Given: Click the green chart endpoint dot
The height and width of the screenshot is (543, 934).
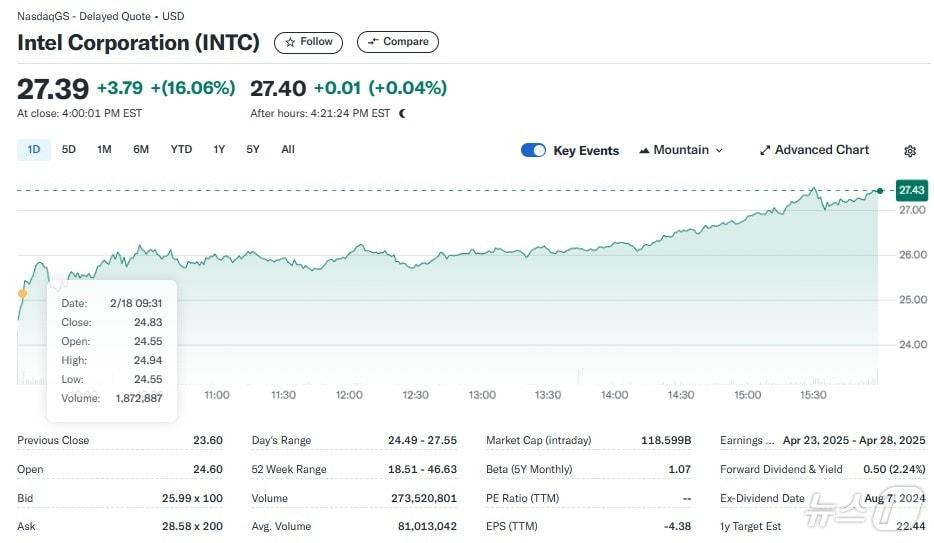Looking at the screenshot, I should (879, 190).
